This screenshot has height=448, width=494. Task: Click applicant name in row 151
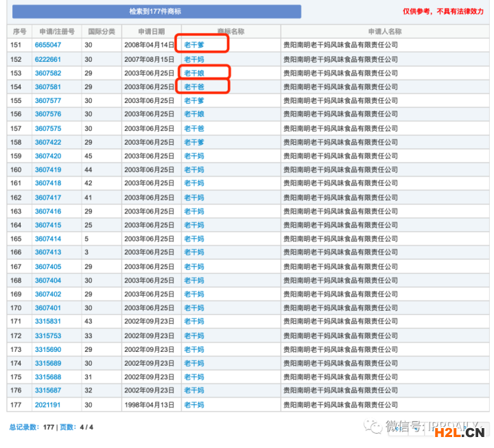tap(340, 45)
